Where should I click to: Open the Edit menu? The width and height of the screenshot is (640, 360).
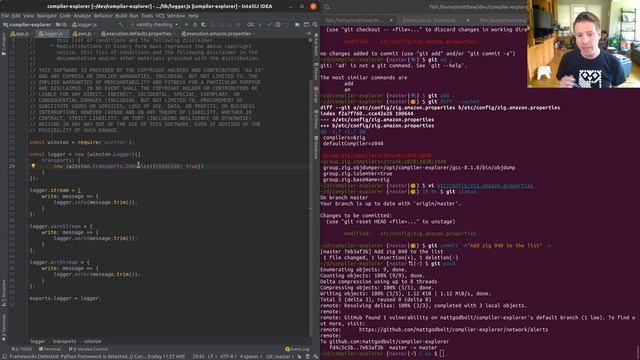16,16
